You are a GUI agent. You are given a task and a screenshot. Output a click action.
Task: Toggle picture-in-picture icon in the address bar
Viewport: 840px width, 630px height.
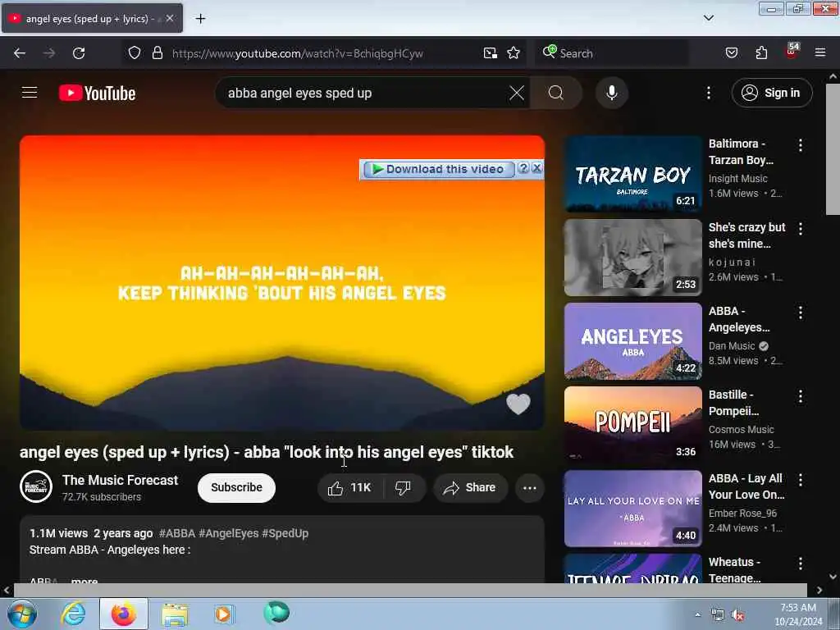tap(491, 53)
